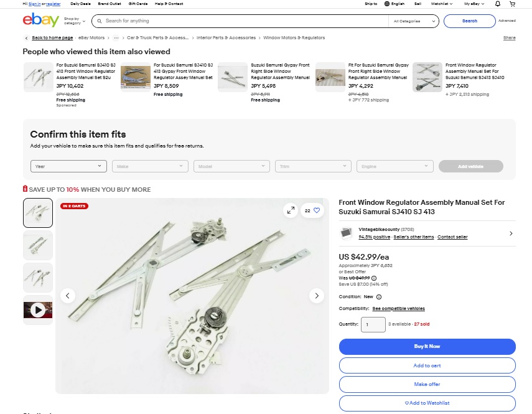Click the Add to cart button
The height and width of the screenshot is (414, 532).
(x=427, y=365)
